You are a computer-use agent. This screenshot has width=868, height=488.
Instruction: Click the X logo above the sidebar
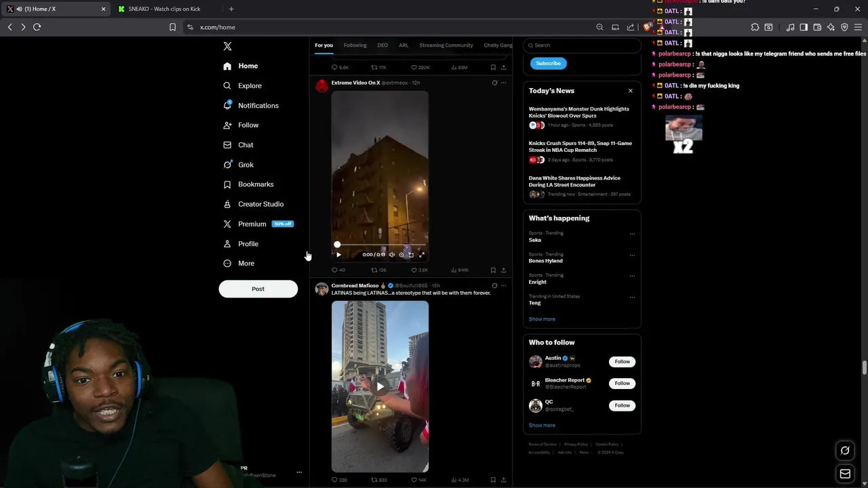[227, 46]
